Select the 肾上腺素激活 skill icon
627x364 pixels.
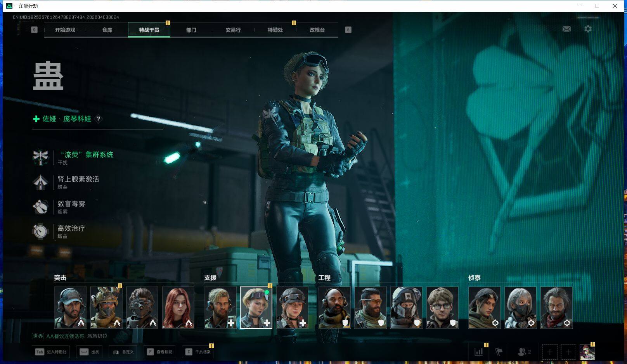pyautogui.click(x=40, y=182)
